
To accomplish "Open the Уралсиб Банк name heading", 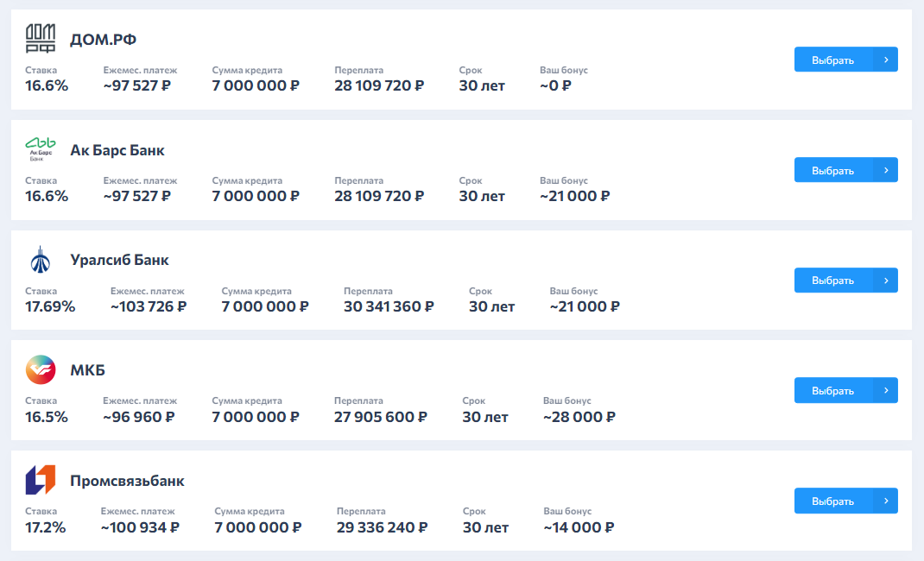I will [x=119, y=260].
